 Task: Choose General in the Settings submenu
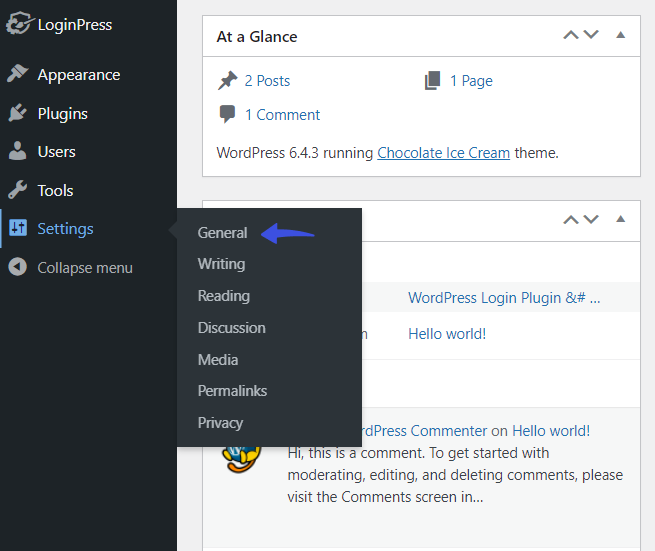click(x=222, y=233)
